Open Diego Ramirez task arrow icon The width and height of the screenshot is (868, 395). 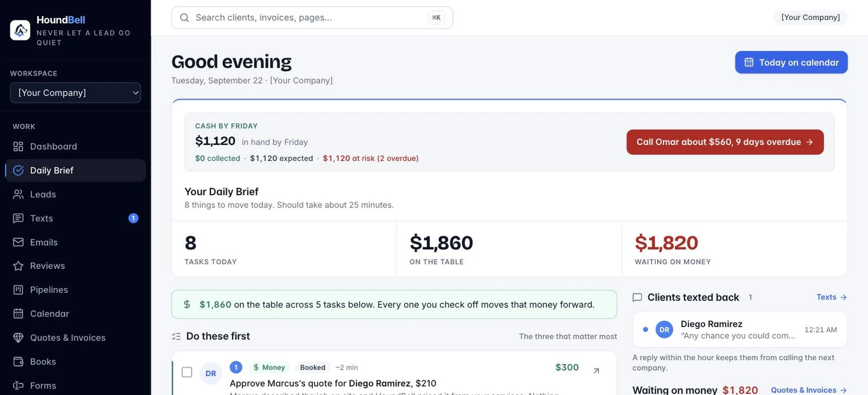(596, 371)
